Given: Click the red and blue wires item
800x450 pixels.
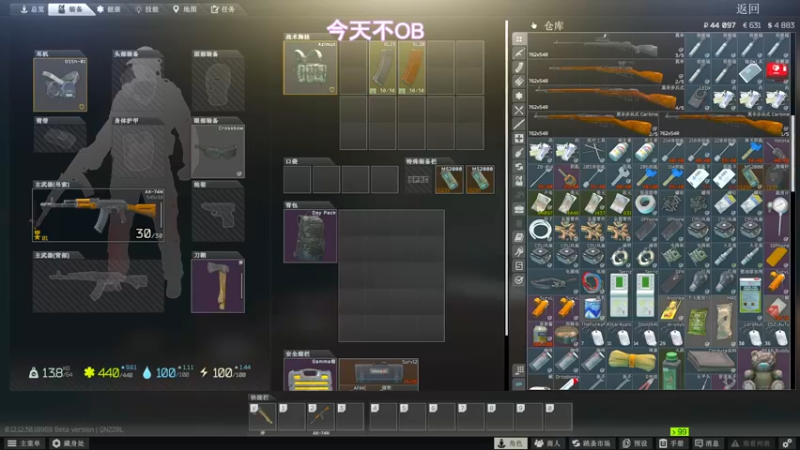Looking at the screenshot, I should click(x=592, y=283).
